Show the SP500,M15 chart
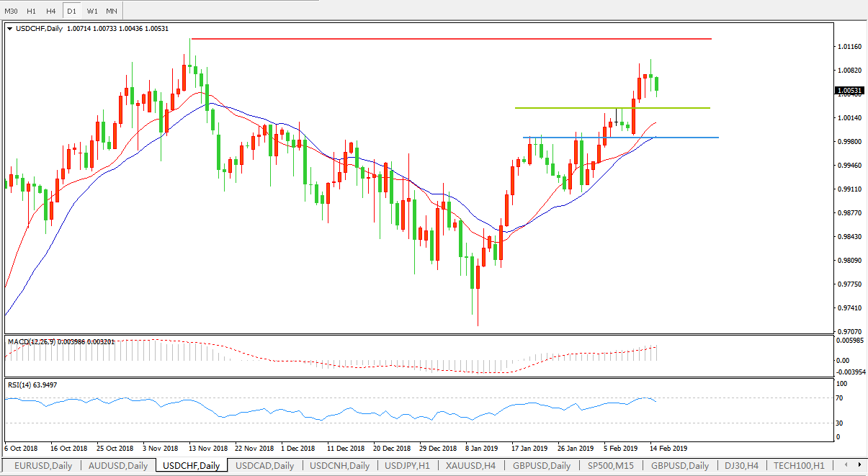The width and height of the screenshot is (868, 476). 612,466
